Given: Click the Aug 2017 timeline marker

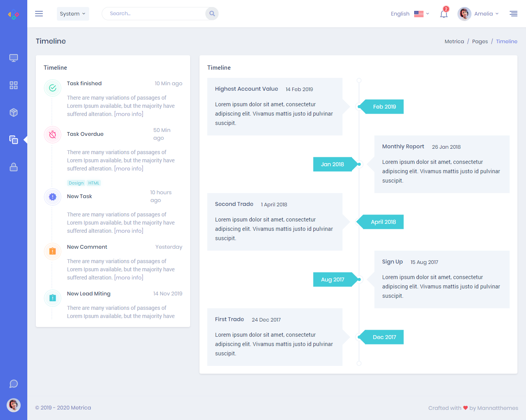Looking at the screenshot, I should coord(333,279).
